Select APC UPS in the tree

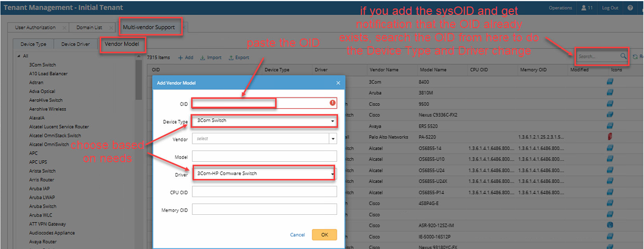click(38, 162)
